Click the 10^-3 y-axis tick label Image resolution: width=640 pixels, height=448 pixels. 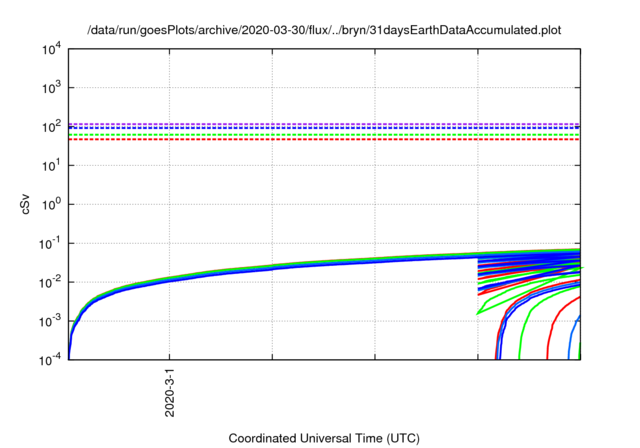pyautogui.click(x=51, y=322)
